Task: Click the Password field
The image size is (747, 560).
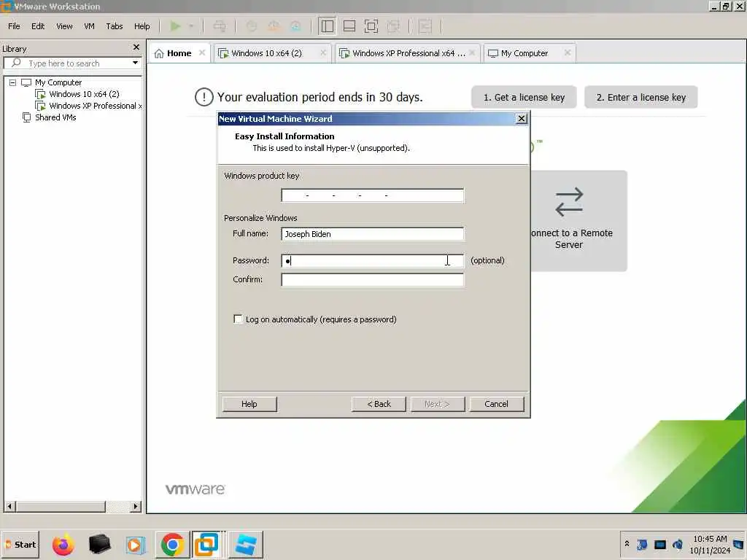Action: pyautogui.click(x=372, y=260)
